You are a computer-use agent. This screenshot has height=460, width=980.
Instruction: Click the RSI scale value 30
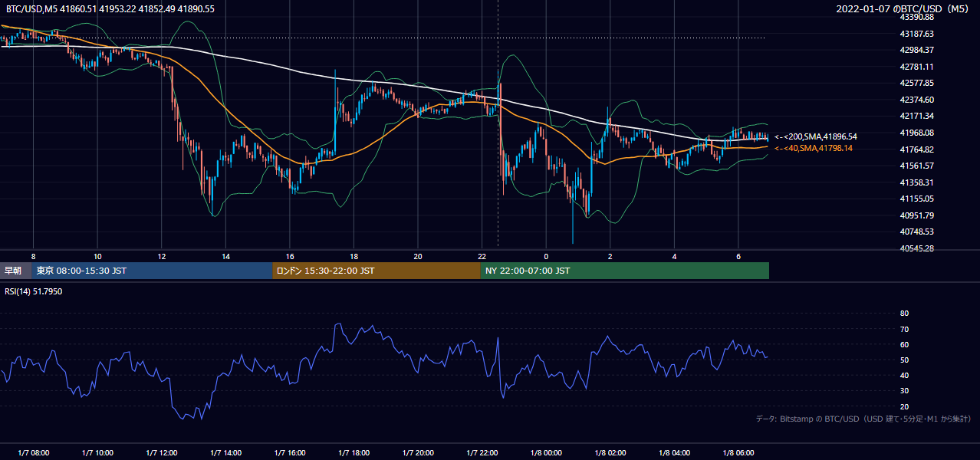point(904,391)
